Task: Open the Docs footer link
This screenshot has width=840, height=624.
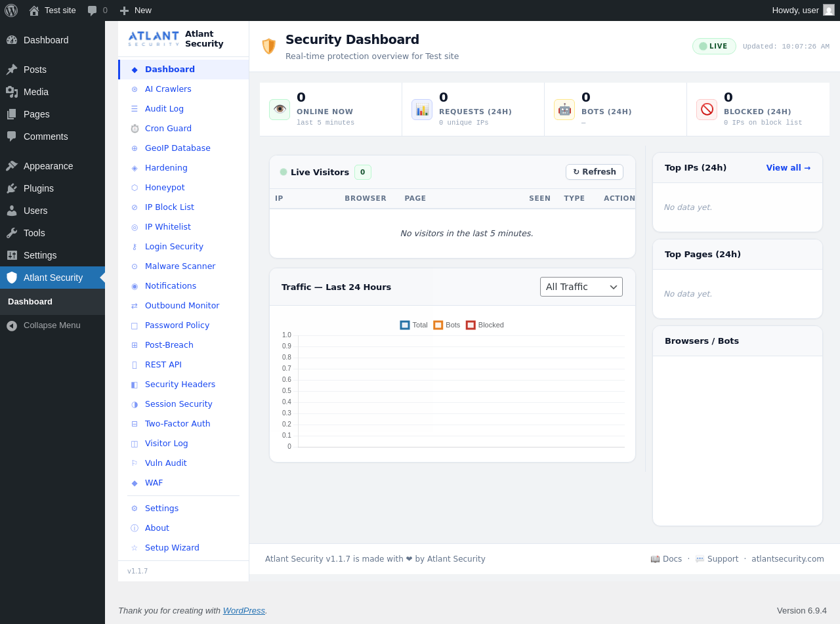Action: 666,559
